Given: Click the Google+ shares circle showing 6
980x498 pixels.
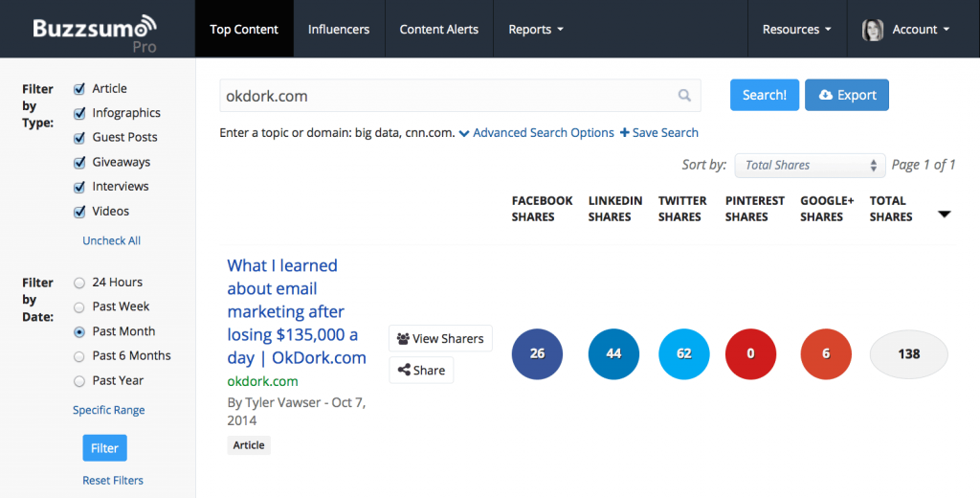Looking at the screenshot, I should click(826, 353).
